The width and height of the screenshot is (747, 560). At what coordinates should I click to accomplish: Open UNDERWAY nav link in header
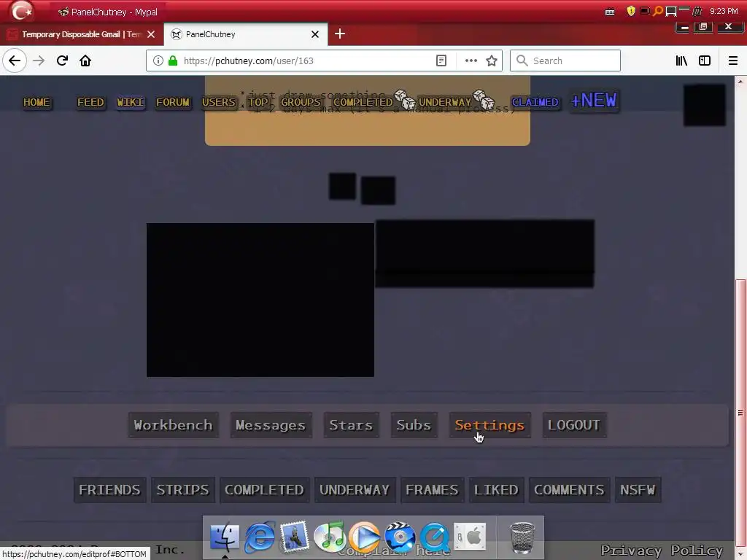444,102
